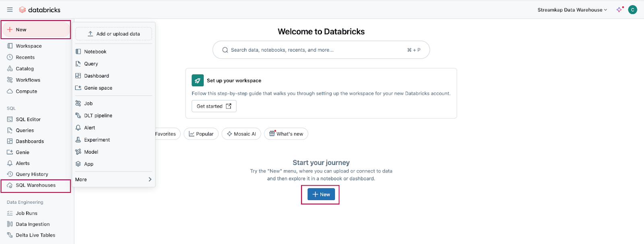Click the Queries sidebar icon
The width and height of the screenshot is (644, 244).
click(x=10, y=130)
